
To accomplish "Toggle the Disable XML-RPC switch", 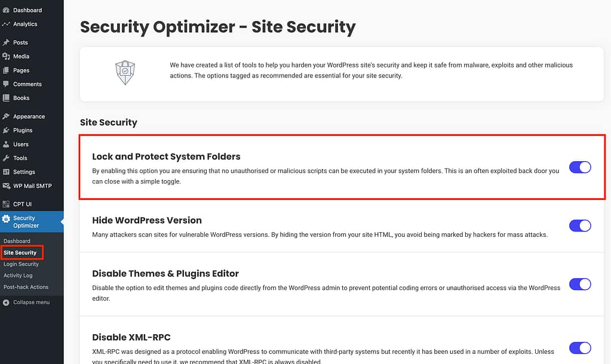I will tap(580, 347).
